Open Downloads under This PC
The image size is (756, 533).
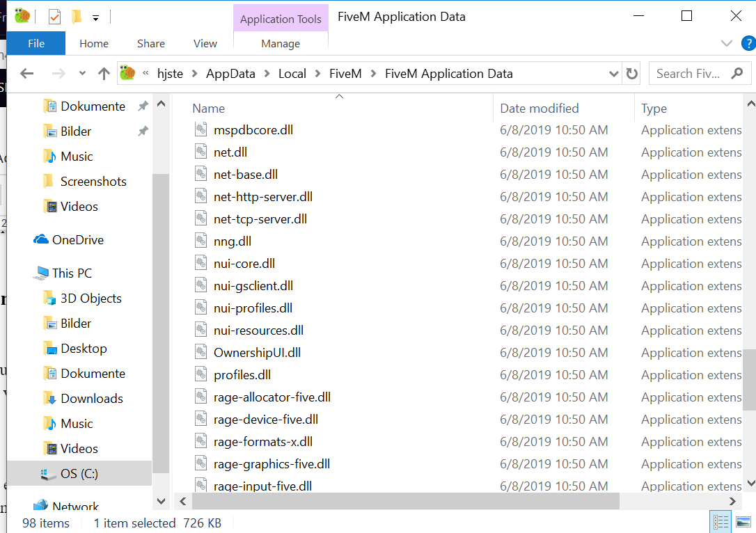click(x=92, y=399)
